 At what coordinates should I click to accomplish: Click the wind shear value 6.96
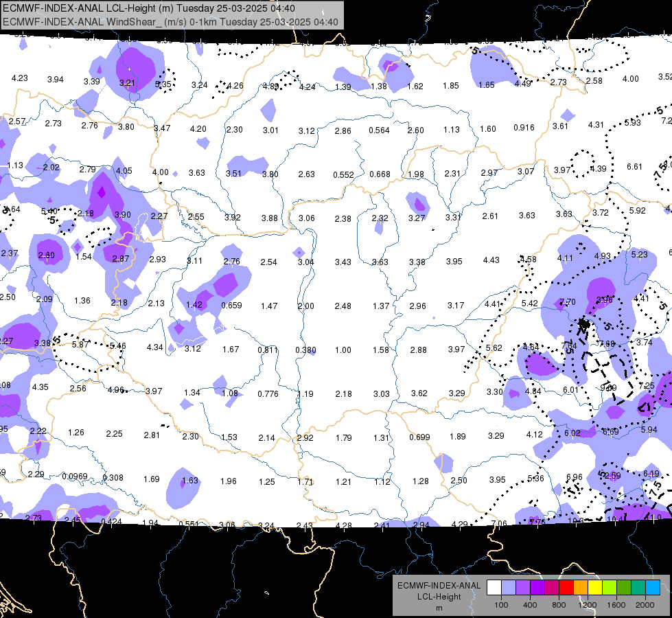coord(575,477)
